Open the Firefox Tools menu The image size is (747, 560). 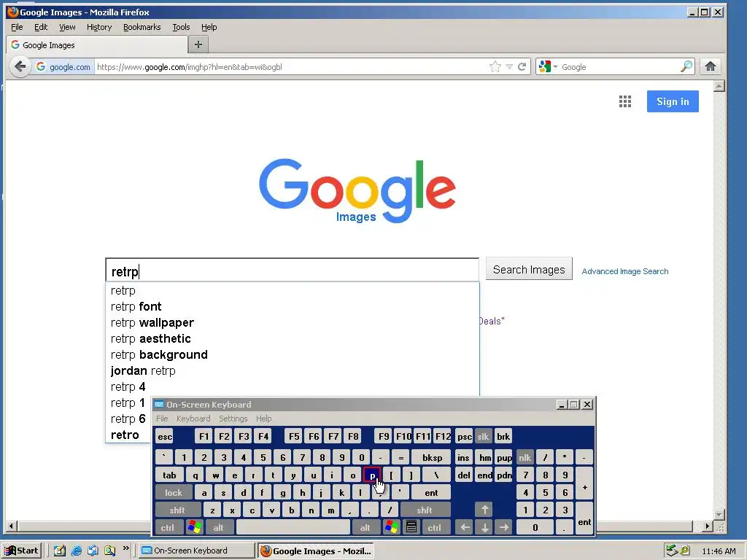(x=181, y=27)
